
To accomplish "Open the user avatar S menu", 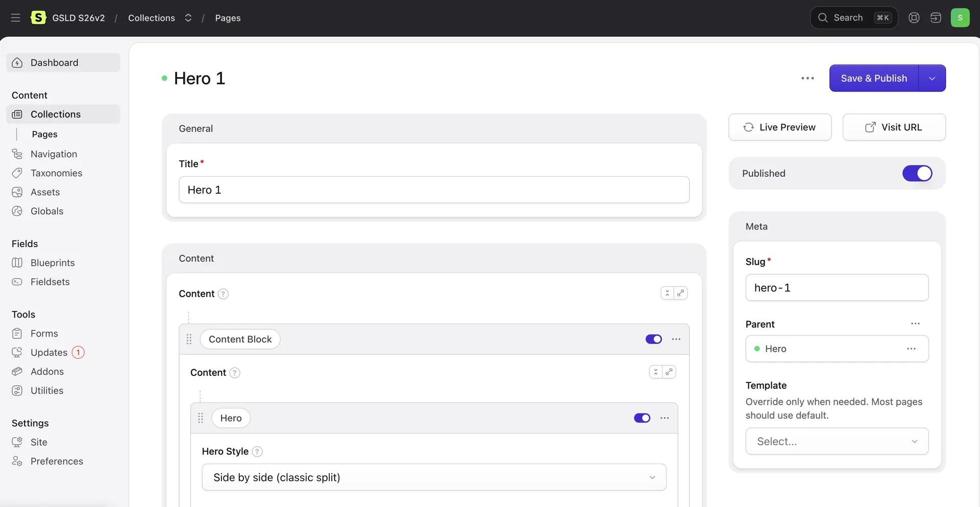I will pyautogui.click(x=960, y=18).
